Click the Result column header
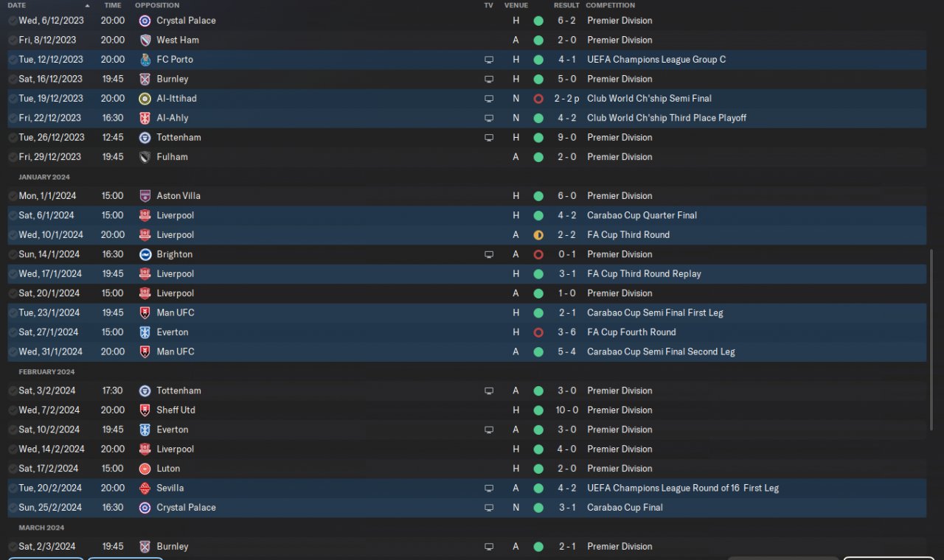 point(566,5)
